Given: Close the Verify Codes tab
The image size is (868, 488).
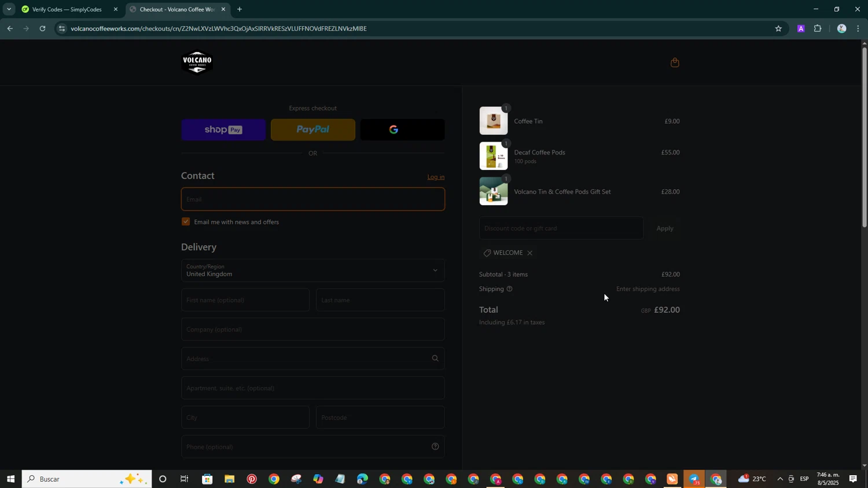Looking at the screenshot, I should click(x=116, y=9).
